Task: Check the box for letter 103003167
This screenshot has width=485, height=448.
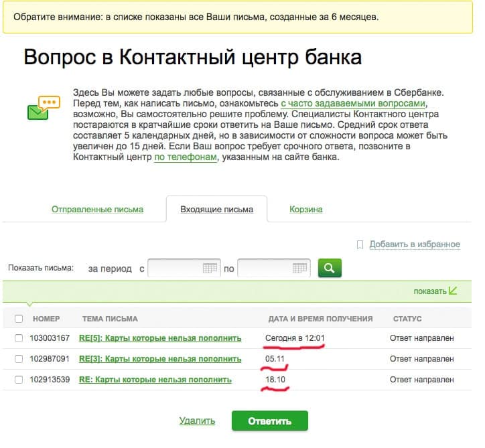Action: [19, 338]
